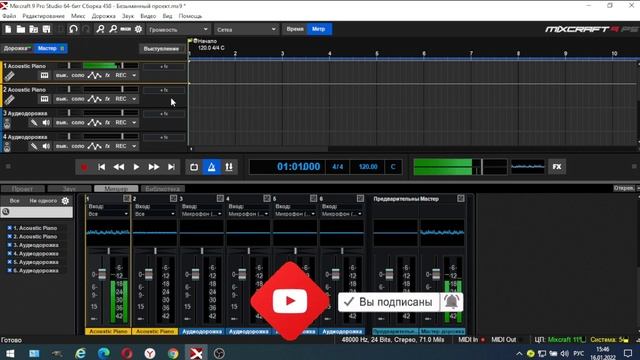This screenshot has width=640, height=360.
Task: Click +fx button on track 1
Action: point(164,67)
